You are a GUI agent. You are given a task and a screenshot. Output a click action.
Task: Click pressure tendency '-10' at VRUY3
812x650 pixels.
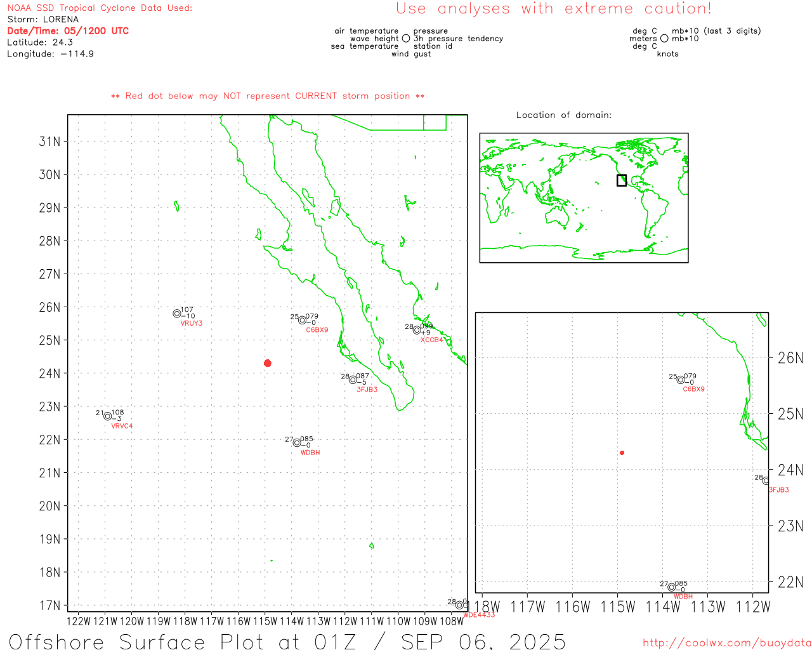pos(188,315)
